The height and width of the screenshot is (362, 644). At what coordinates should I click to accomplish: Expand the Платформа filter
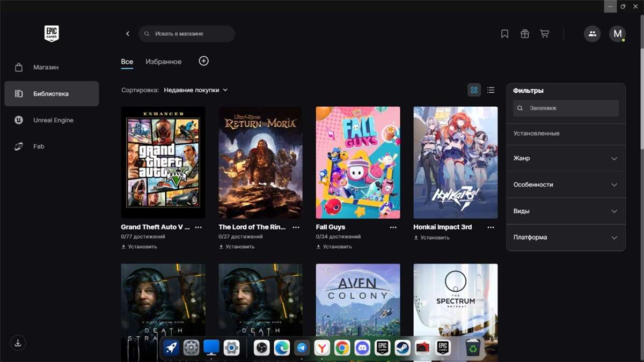[x=566, y=238]
